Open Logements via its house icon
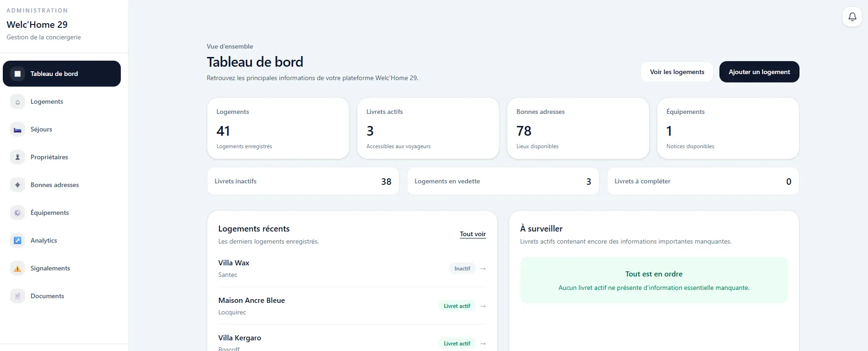Screen dimensions: 868x351 coord(18,102)
